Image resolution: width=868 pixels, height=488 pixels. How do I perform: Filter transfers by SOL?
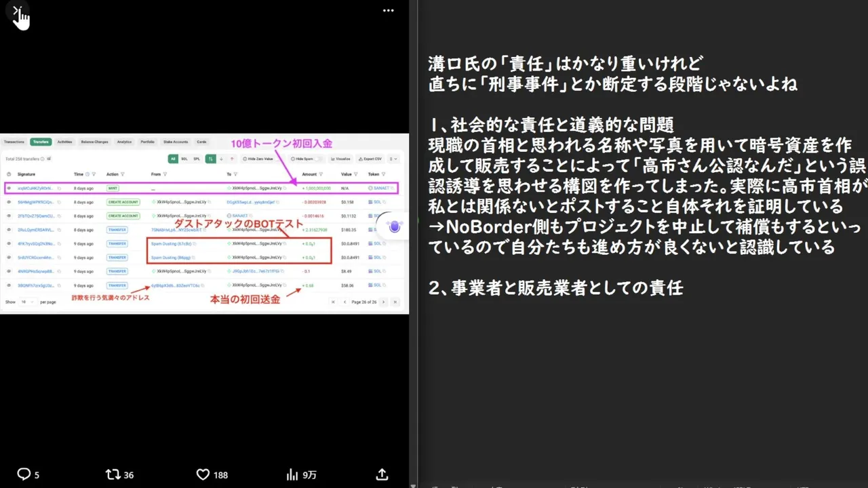pos(184,159)
